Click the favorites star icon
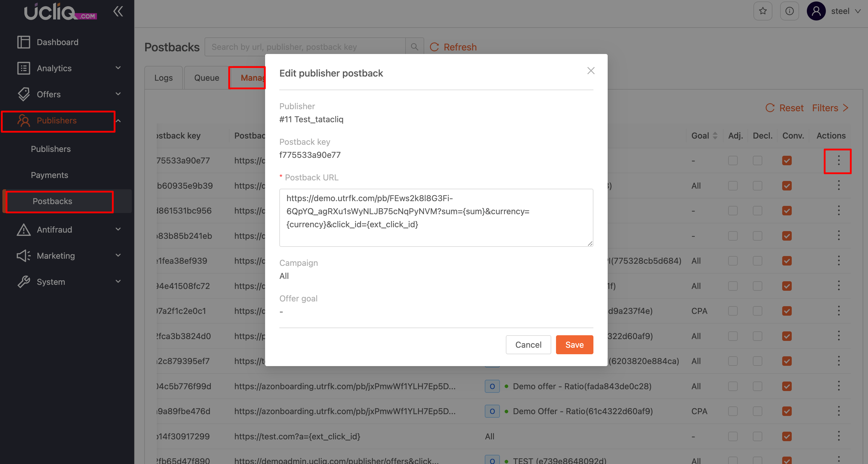Image resolution: width=868 pixels, height=464 pixels. coord(763,11)
